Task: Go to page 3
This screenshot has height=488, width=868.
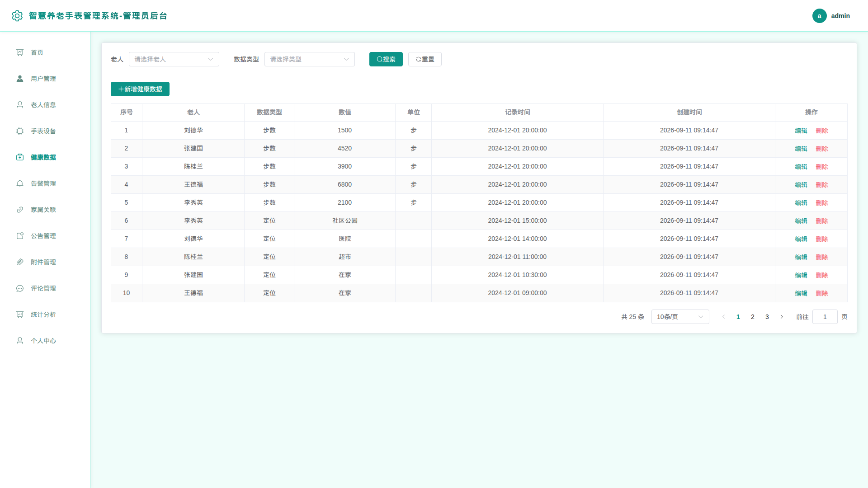Action: click(767, 317)
